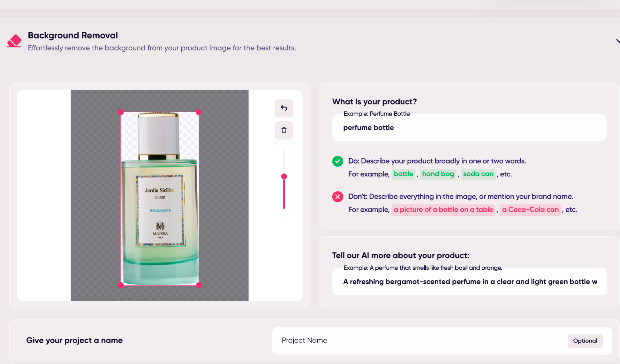Click bottom-left crop corner handle
This screenshot has height=364, width=620.
pos(120,285)
